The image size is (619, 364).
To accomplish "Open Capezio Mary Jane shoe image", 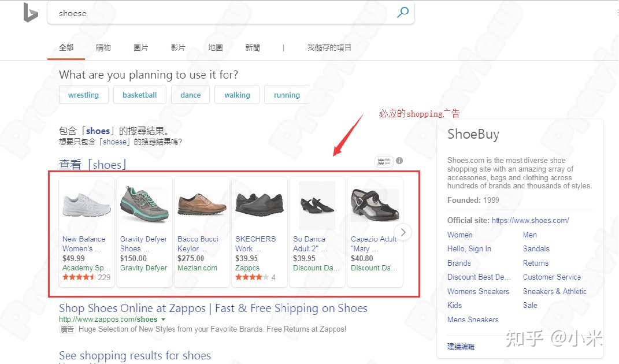I will point(375,205).
